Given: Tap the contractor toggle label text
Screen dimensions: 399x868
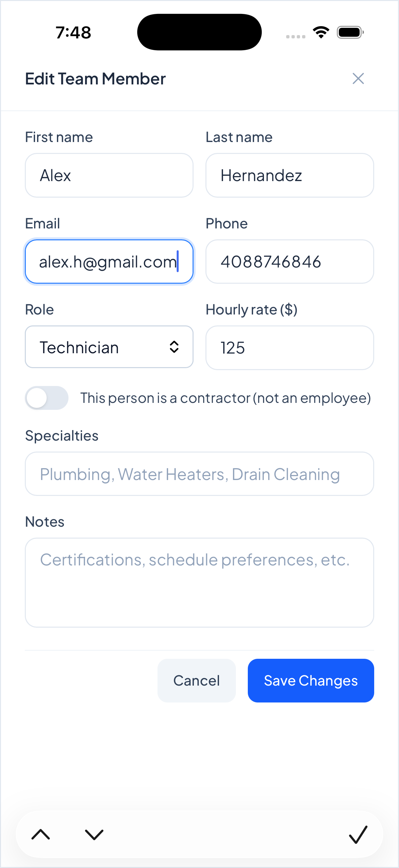Looking at the screenshot, I should [x=225, y=398].
